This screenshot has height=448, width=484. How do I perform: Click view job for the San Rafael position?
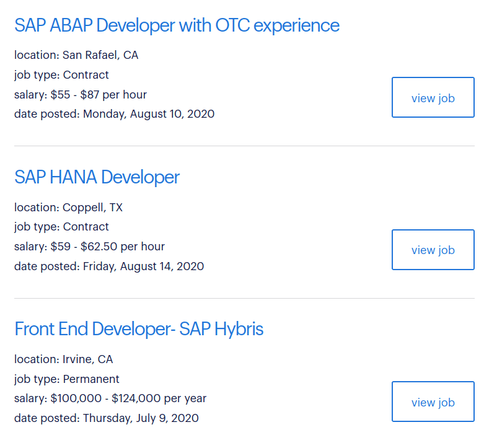click(x=433, y=97)
